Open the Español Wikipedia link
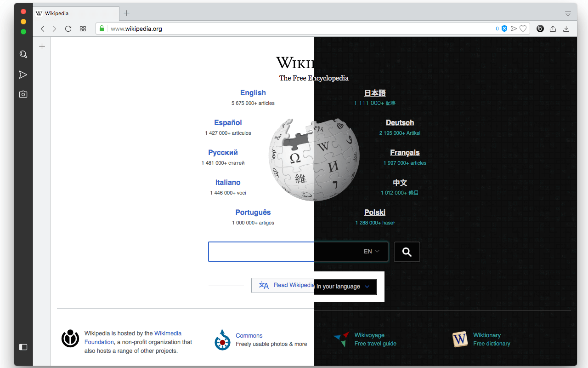Screen dimensions: 588x368 pyautogui.click(x=228, y=122)
